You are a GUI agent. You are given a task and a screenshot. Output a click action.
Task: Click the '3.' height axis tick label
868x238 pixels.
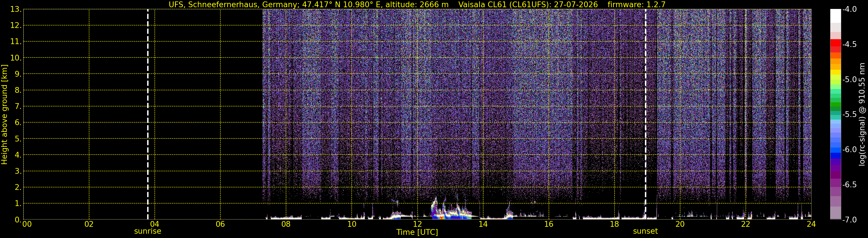pyautogui.click(x=18, y=171)
